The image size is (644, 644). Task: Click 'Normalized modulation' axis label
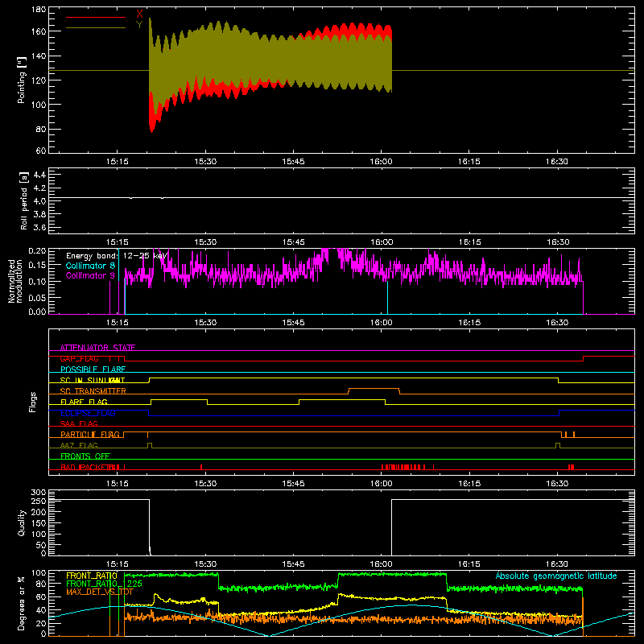click(15, 281)
